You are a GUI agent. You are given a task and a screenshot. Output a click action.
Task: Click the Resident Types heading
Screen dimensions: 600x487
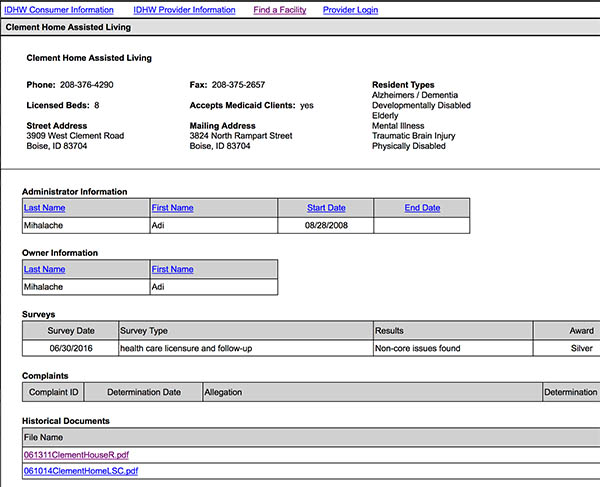click(x=403, y=85)
